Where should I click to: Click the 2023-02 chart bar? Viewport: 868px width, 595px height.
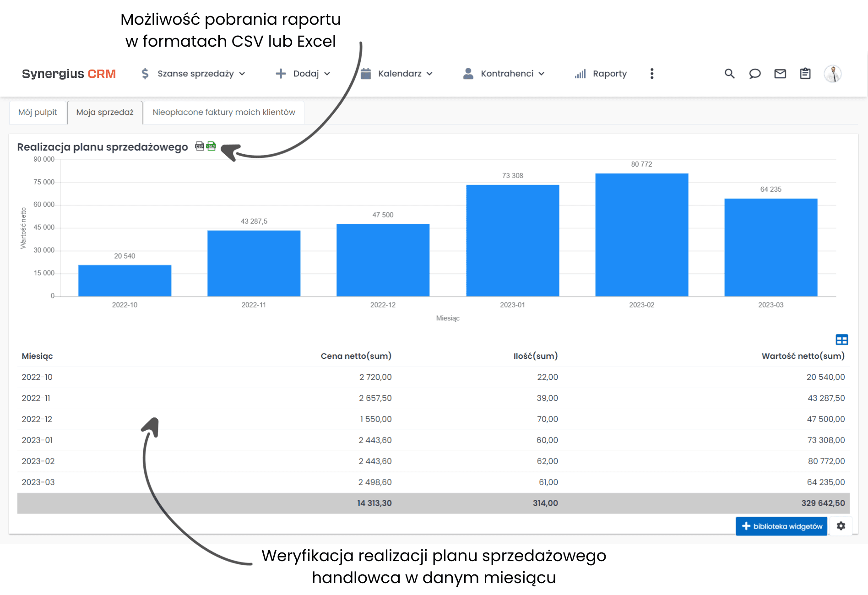641,235
